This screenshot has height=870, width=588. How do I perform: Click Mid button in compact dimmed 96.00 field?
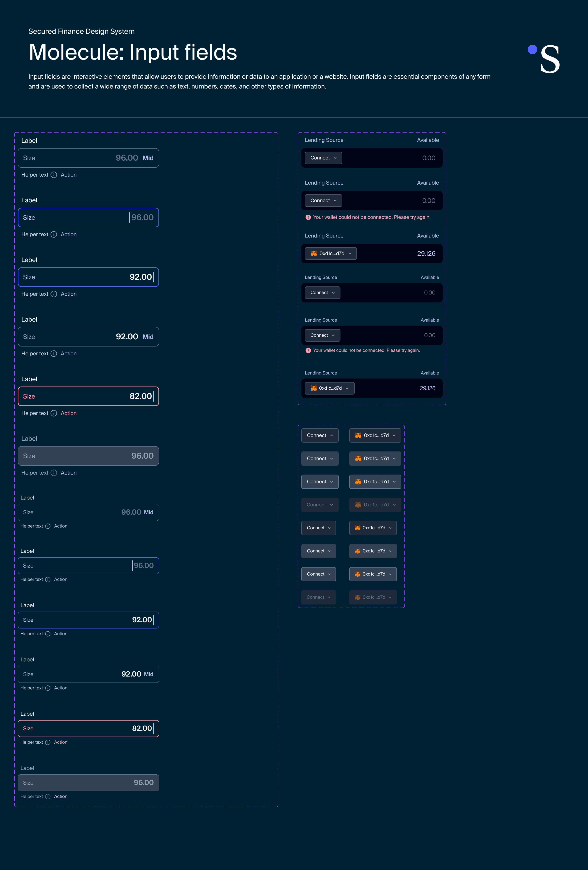pos(149,513)
